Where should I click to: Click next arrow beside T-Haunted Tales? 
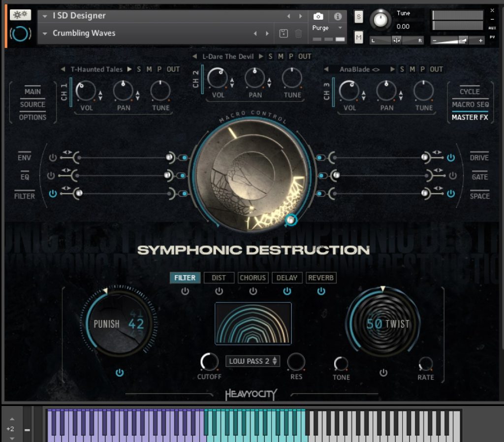129,69
